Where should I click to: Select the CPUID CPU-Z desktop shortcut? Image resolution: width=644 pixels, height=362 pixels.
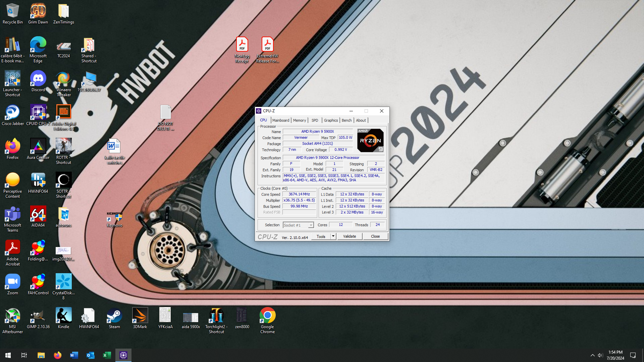[38, 115]
